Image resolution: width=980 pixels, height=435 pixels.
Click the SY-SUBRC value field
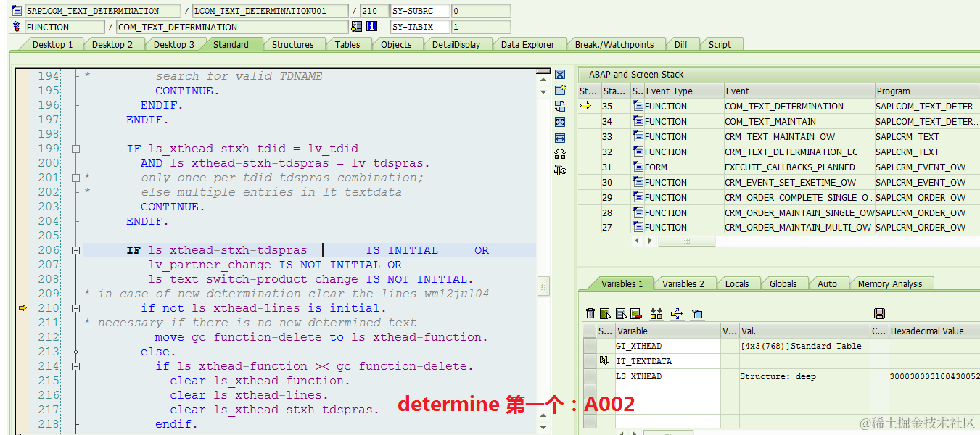pyautogui.click(x=480, y=11)
